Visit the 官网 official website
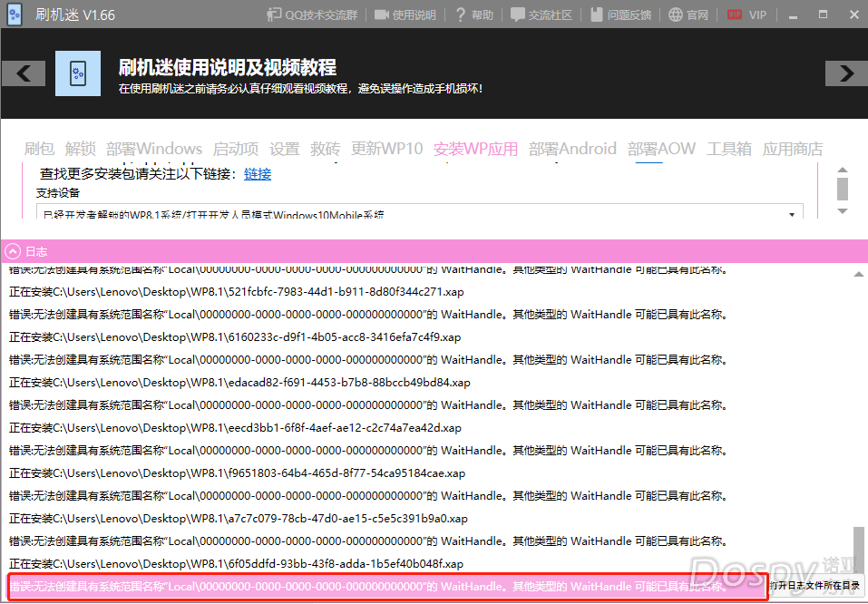The width and height of the screenshot is (868, 604). pos(688,15)
